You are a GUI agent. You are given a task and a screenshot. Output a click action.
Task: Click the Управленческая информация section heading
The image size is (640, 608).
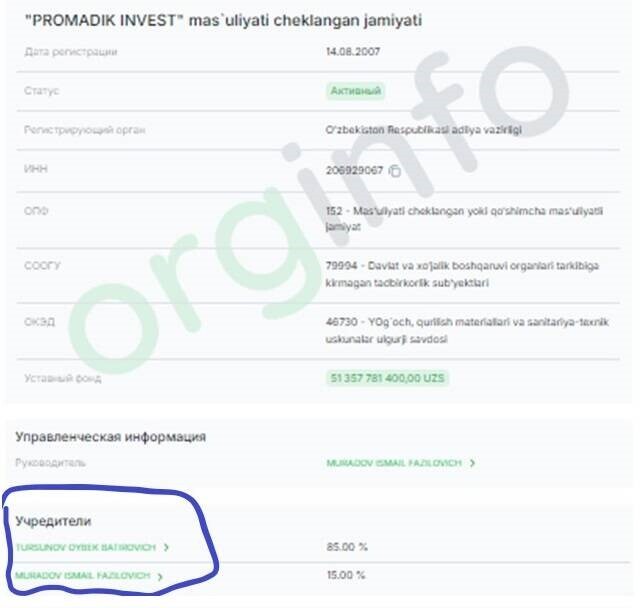coord(111,437)
